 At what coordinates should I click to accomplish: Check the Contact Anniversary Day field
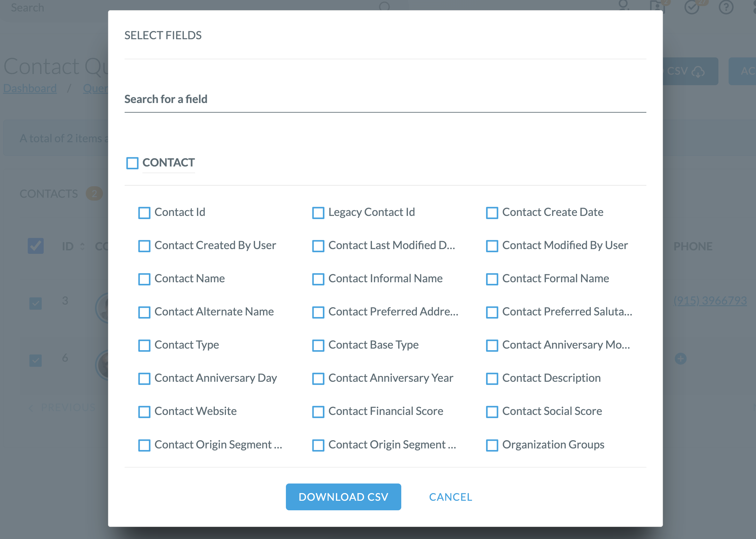point(144,379)
